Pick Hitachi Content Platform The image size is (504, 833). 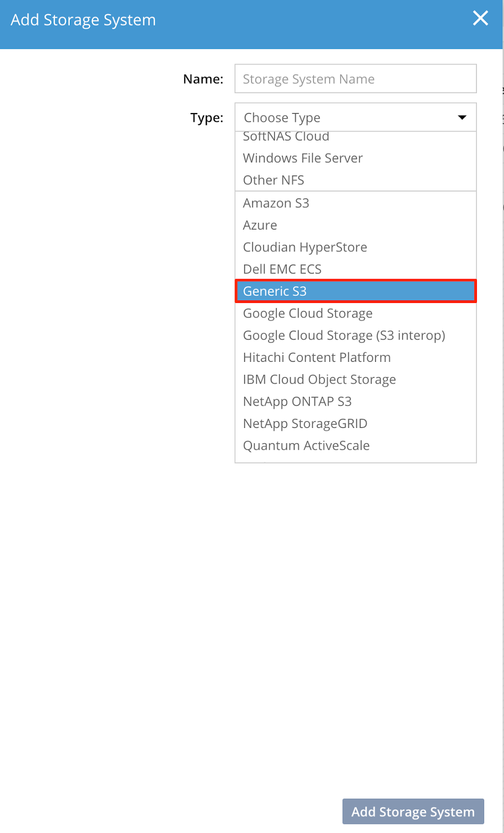[317, 358]
